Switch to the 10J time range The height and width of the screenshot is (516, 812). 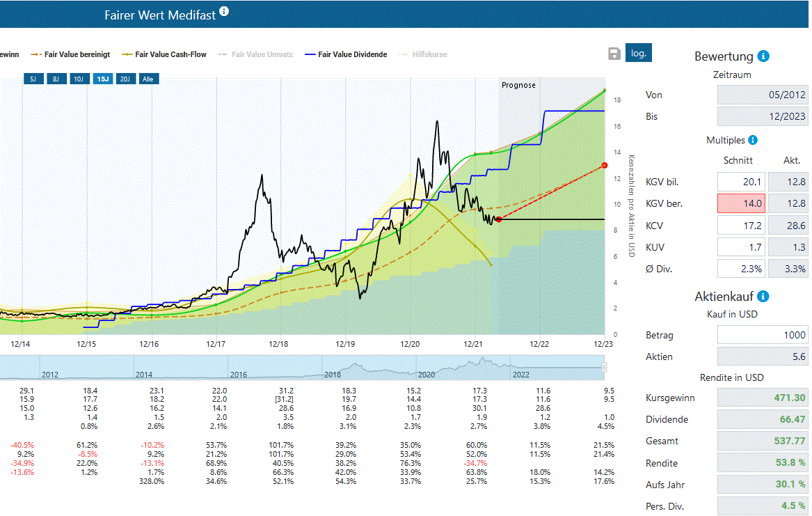(79, 79)
